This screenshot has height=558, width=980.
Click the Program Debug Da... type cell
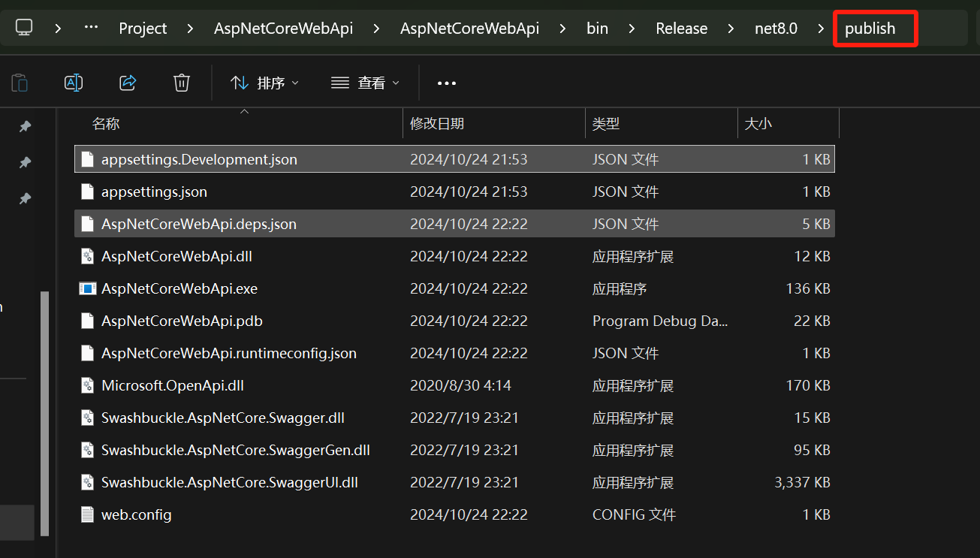(x=660, y=321)
